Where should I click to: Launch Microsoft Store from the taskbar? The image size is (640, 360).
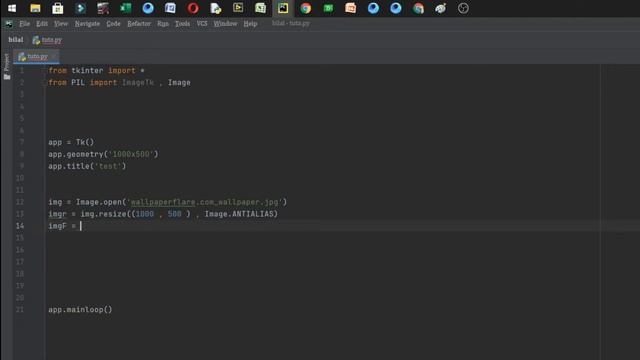coord(58,8)
